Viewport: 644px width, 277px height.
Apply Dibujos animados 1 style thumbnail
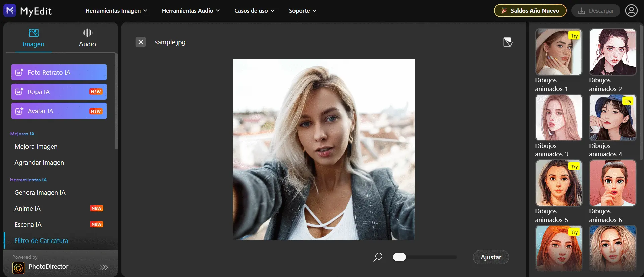pyautogui.click(x=559, y=52)
